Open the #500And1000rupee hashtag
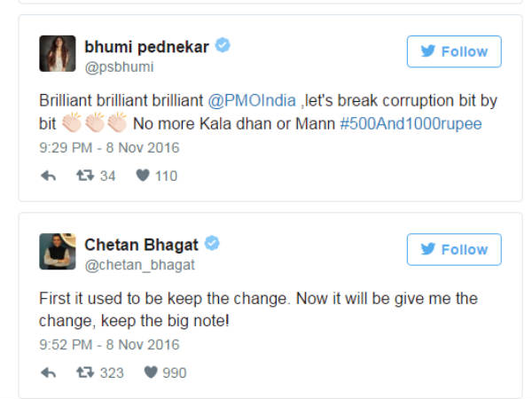Viewport: 532px width, 399px height. point(411,124)
